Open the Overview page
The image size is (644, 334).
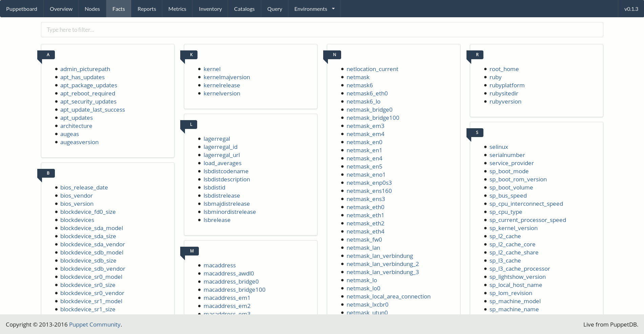61,9
